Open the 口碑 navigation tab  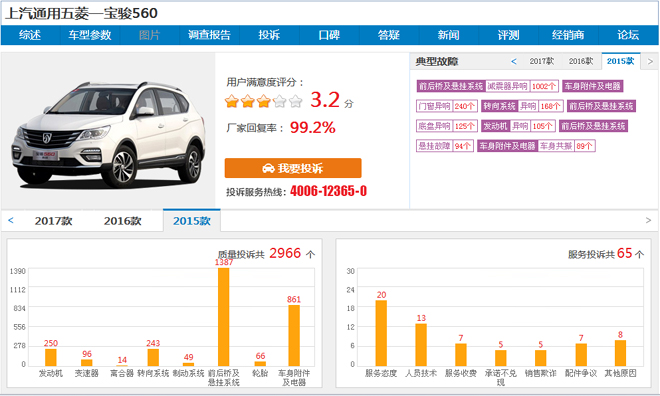click(329, 35)
